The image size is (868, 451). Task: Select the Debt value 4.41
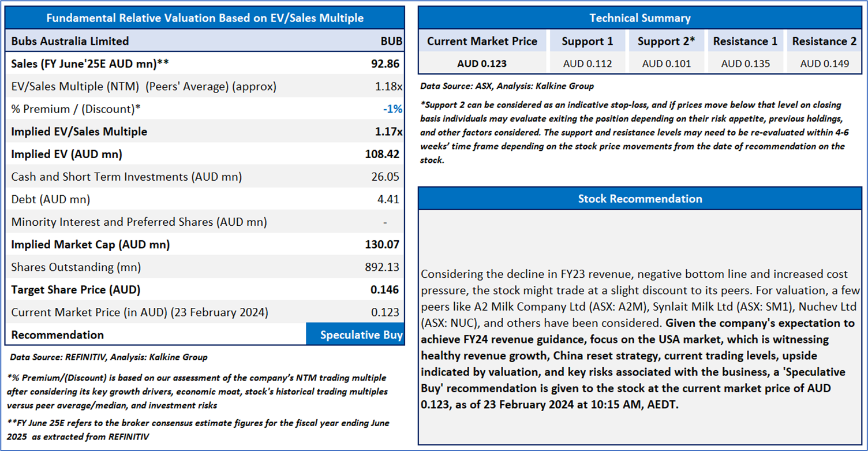click(388, 199)
